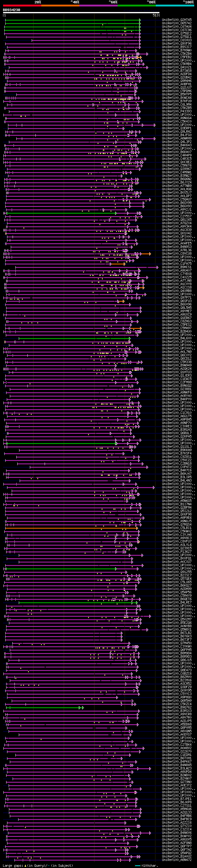Select hit label UniRef100_B9S3I7
Screen dimensions: 197x868
point(177,47)
